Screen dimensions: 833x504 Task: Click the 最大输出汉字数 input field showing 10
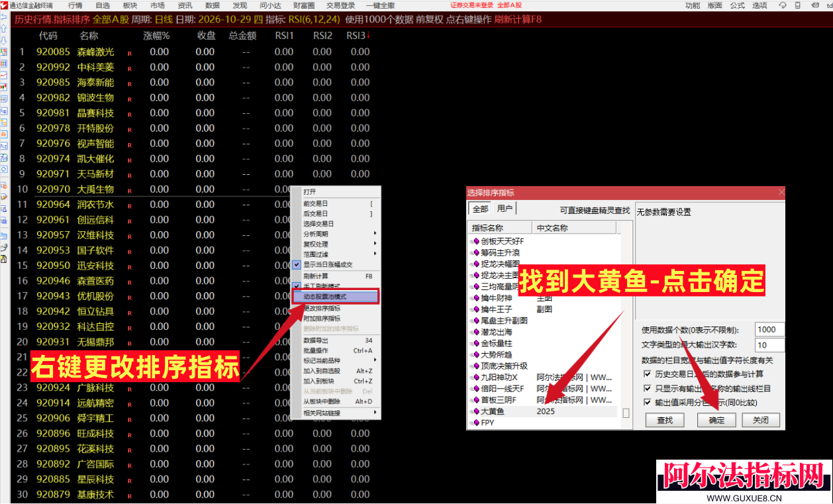769,345
